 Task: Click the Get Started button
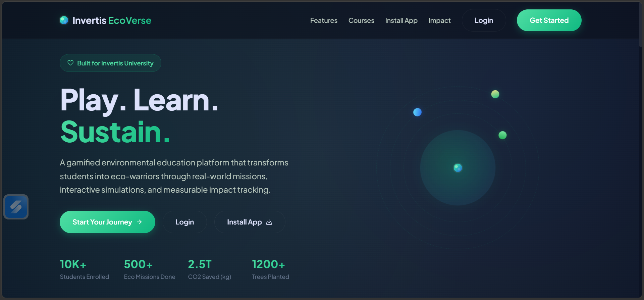(x=549, y=20)
